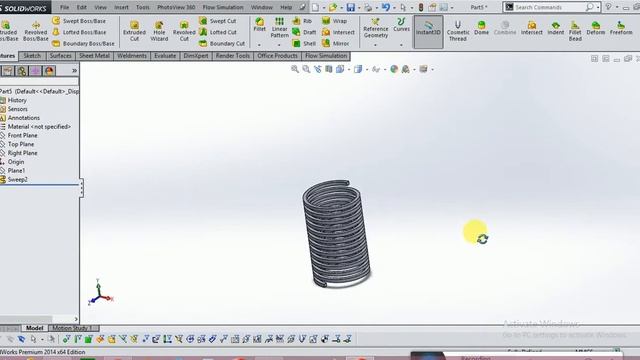The height and width of the screenshot is (360, 640).
Task: Open the Hole Wizard
Action: click(159, 31)
